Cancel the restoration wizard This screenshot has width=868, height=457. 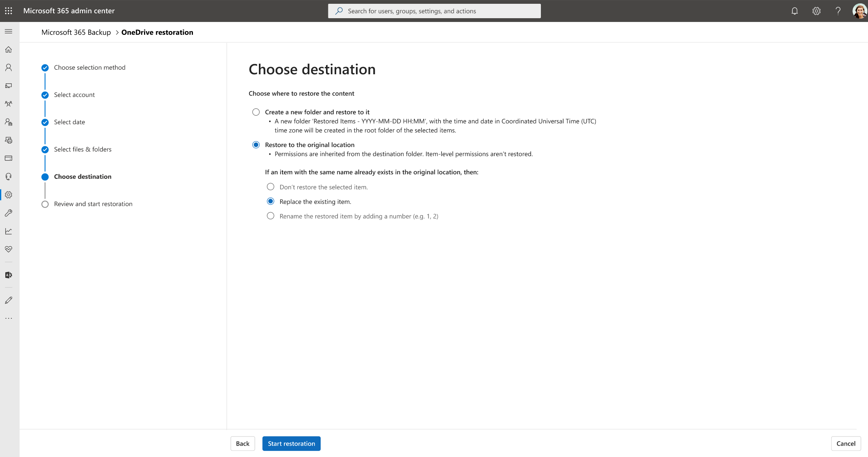pos(846,444)
